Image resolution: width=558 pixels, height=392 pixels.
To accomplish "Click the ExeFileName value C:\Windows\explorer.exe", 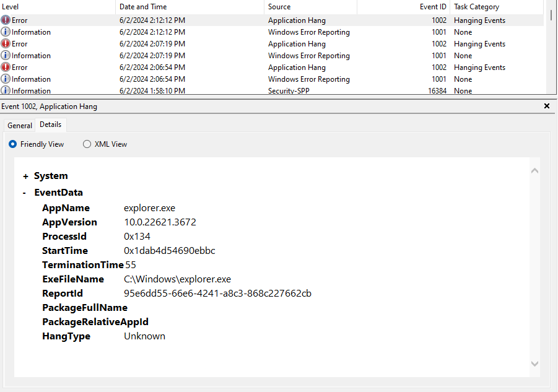I will (177, 279).
